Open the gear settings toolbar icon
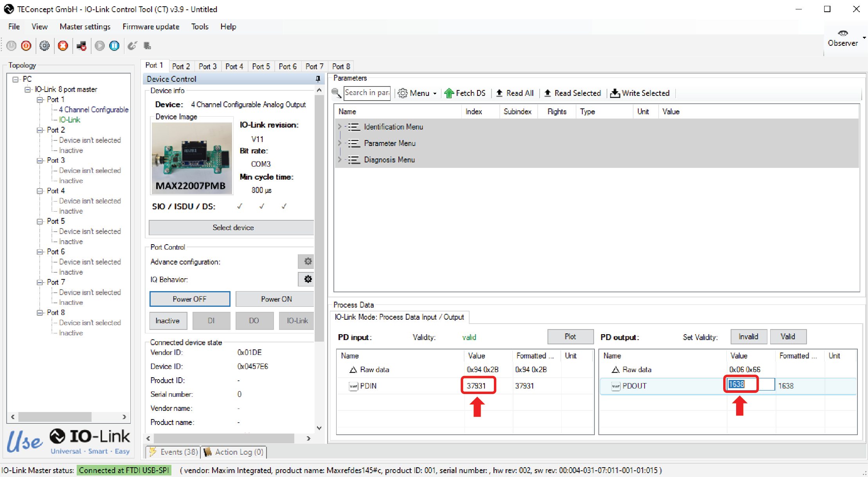868x477 pixels. 45,46
